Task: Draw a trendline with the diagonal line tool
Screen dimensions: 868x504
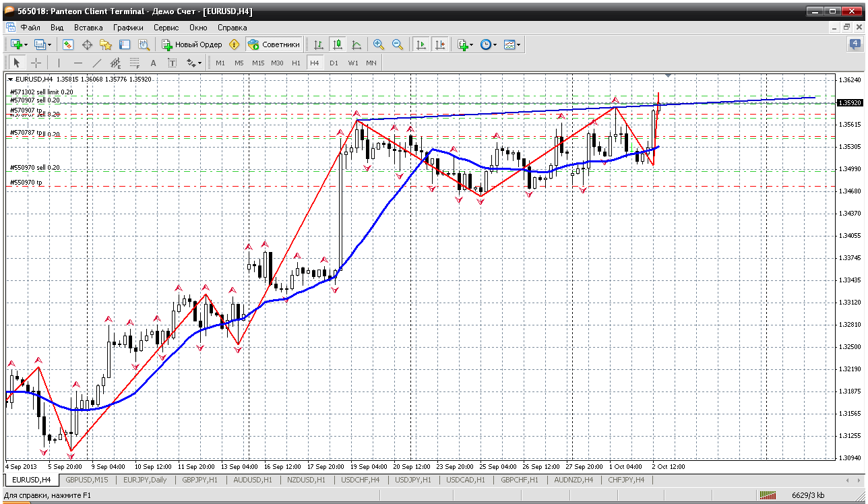Action: 96,63
